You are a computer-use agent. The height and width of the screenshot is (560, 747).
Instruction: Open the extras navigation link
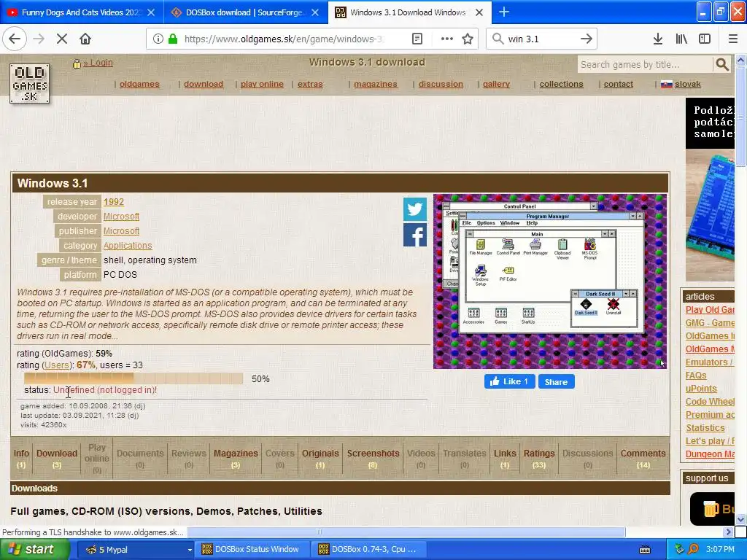click(x=309, y=84)
